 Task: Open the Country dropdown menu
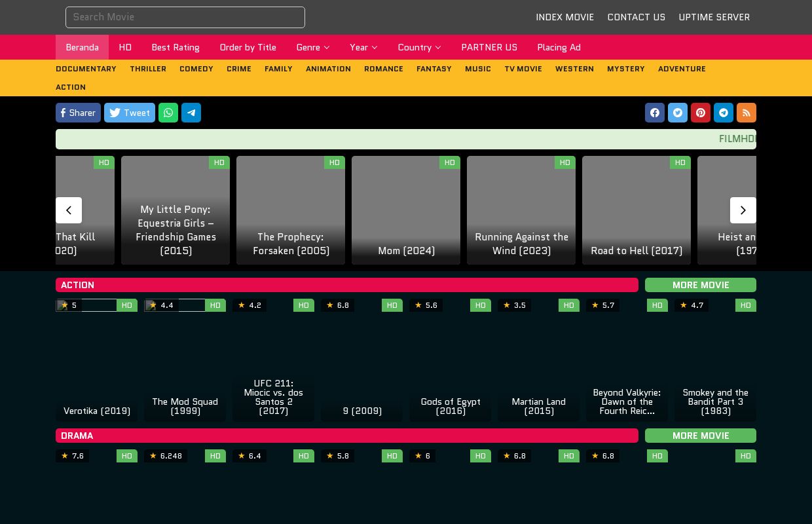(x=419, y=47)
